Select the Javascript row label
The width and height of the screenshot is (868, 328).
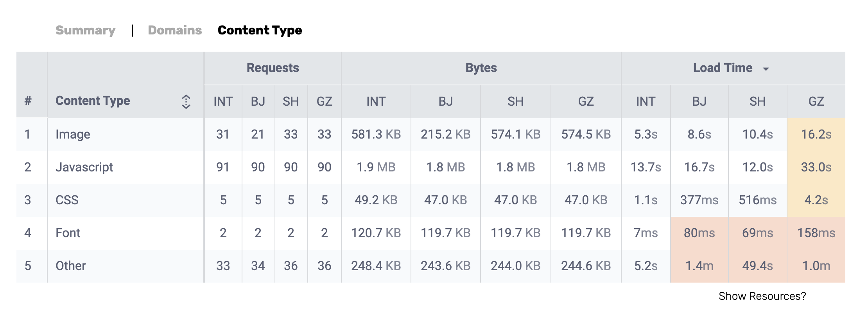[x=84, y=167]
